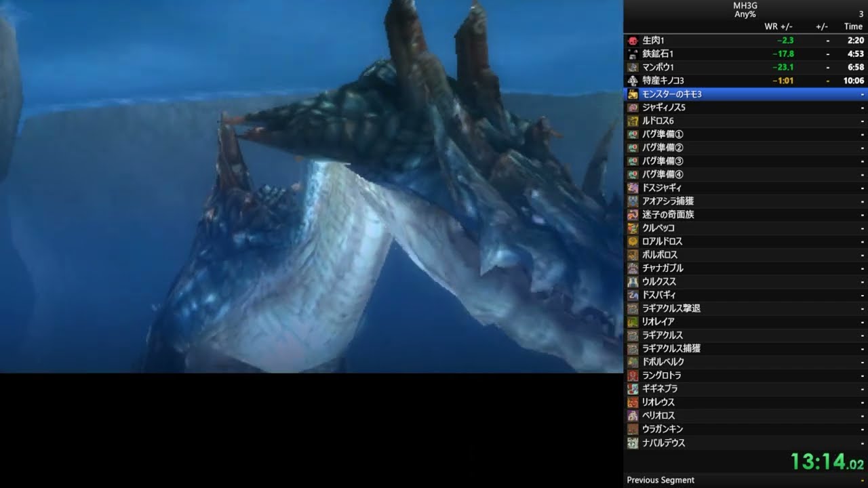The height and width of the screenshot is (488, 868).
Task: Click the Any% category label
Action: coord(745,14)
